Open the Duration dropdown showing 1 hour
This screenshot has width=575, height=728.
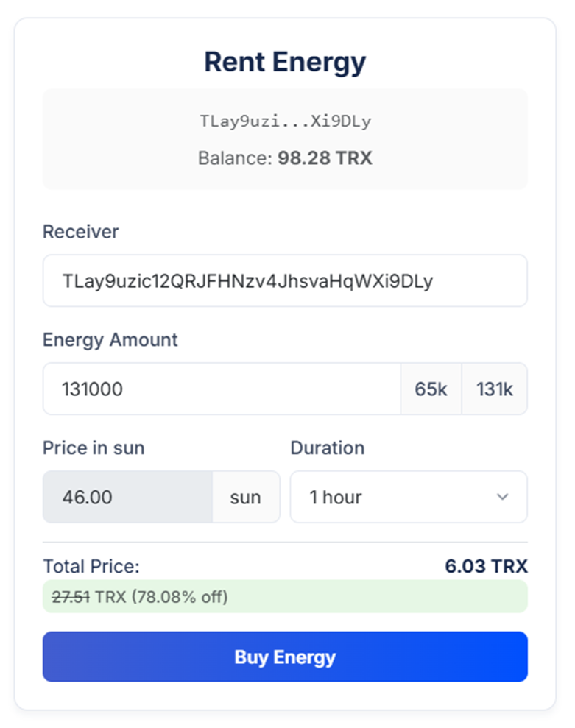[409, 497]
